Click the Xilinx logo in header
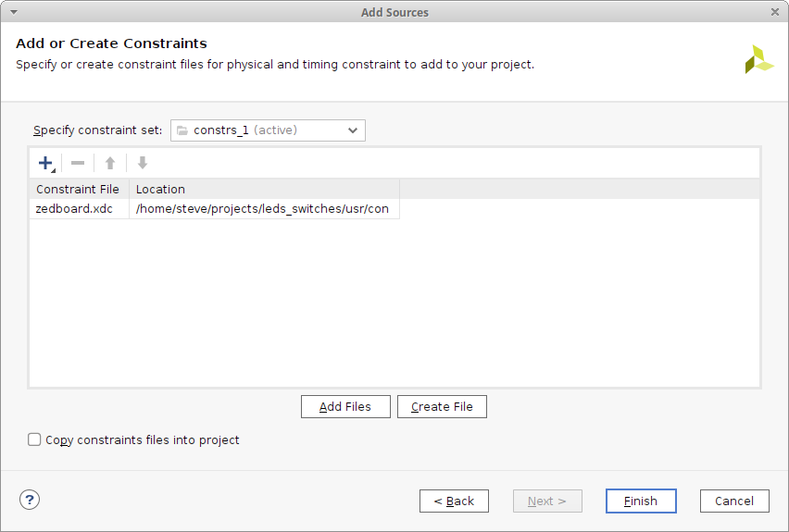 pos(758,59)
